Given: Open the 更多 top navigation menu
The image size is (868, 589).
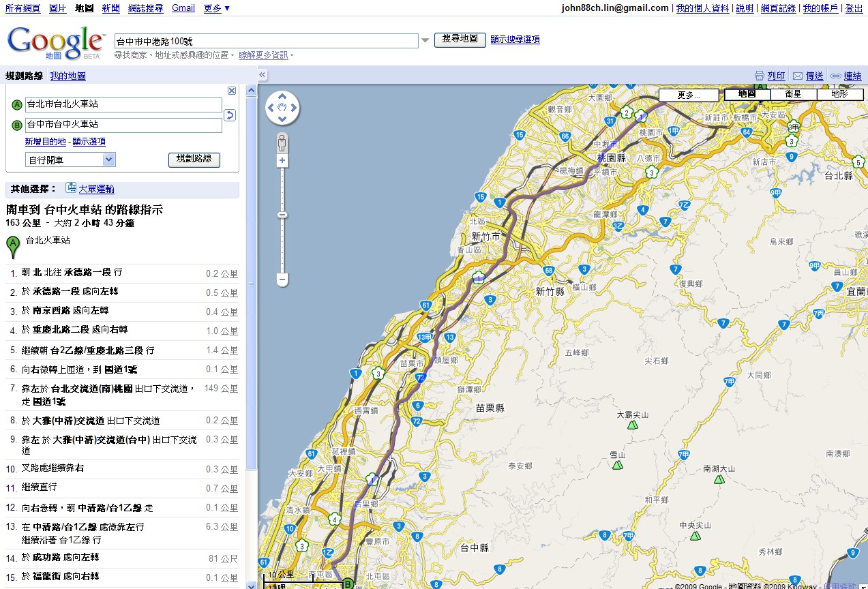Looking at the screenshot, I should coord(217,8).
